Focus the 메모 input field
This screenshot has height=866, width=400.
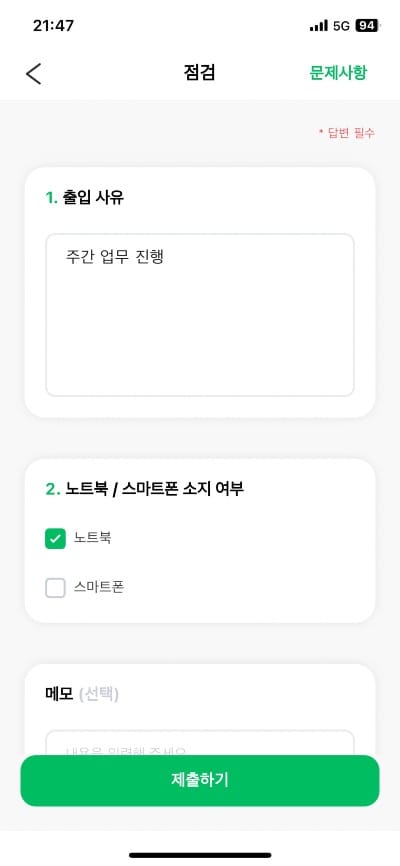click(199, 743)
